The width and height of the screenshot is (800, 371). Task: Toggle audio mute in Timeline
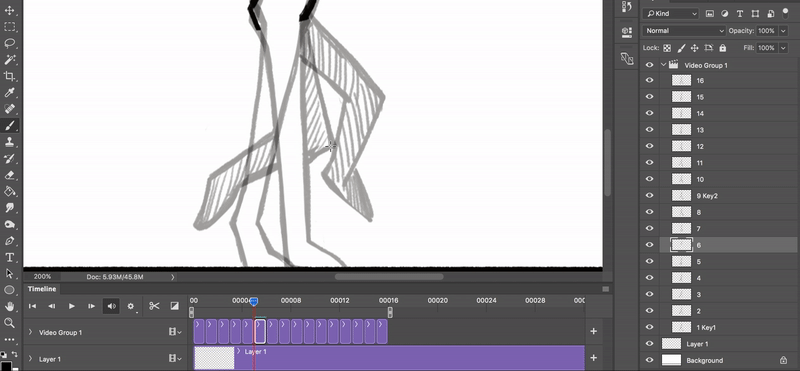pos(111,306)
